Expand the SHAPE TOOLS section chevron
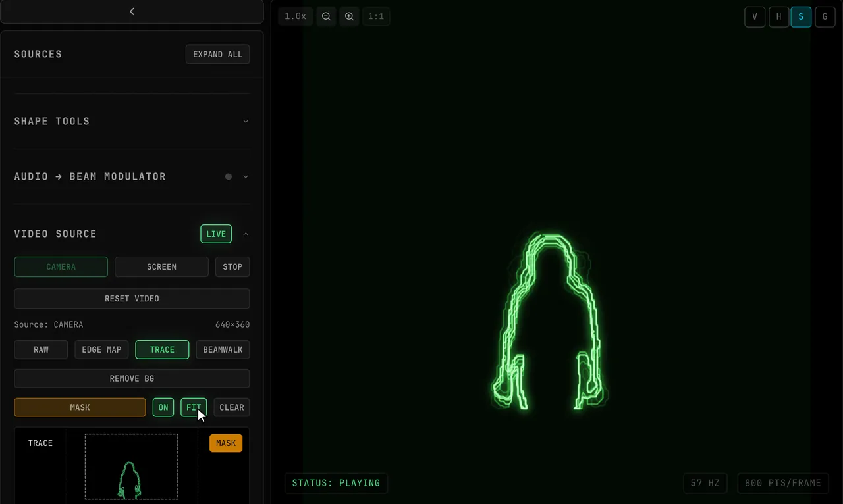Screen dimensions: 843x504 [246, 121]
